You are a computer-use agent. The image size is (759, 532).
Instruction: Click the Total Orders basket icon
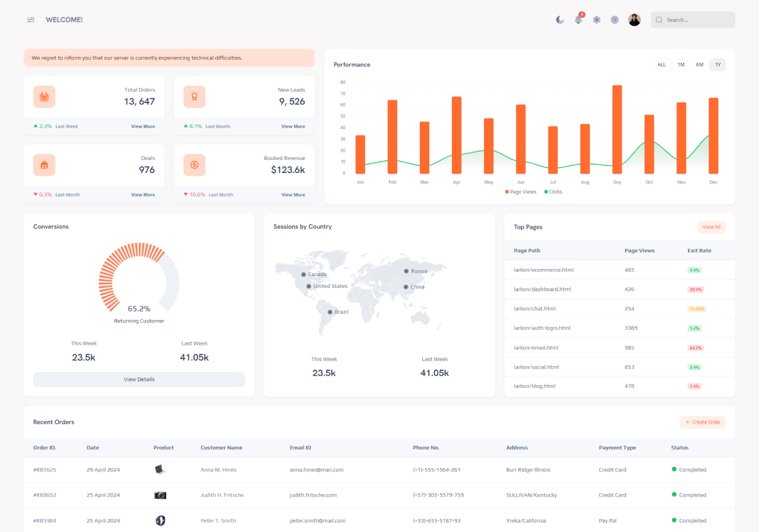pos(44,97)
